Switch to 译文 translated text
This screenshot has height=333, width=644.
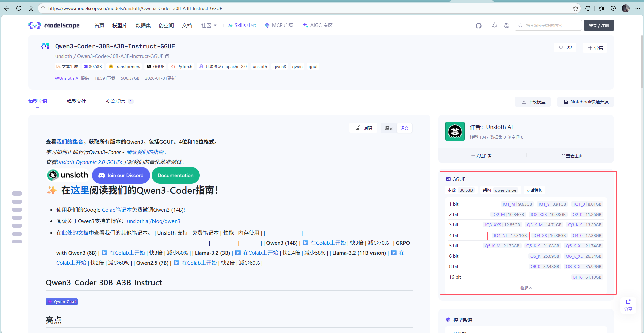coord(404,128)
